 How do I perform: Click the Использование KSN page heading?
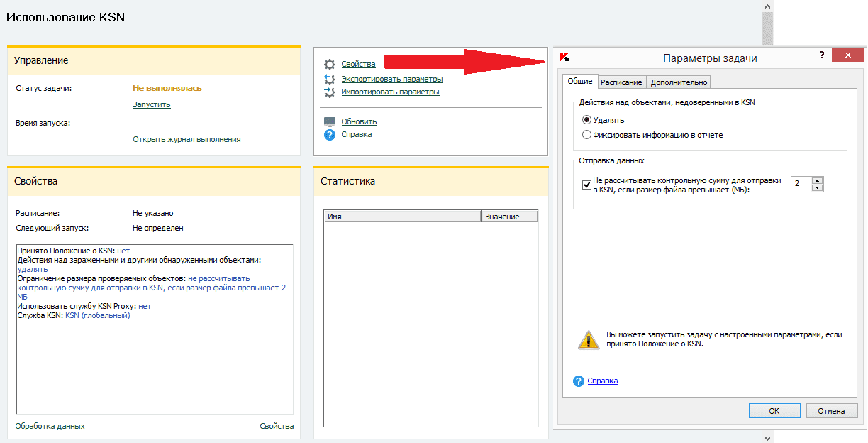coord(65,16)
